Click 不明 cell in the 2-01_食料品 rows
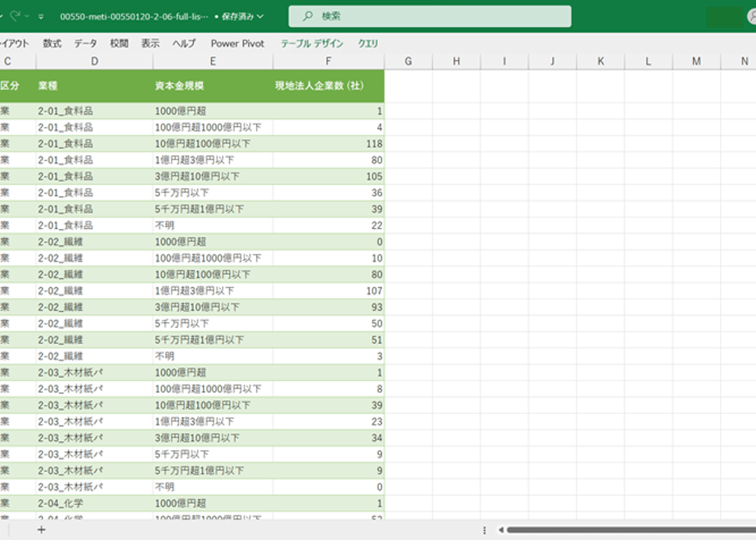Screen dimensions: 756x540 (213, 225)
